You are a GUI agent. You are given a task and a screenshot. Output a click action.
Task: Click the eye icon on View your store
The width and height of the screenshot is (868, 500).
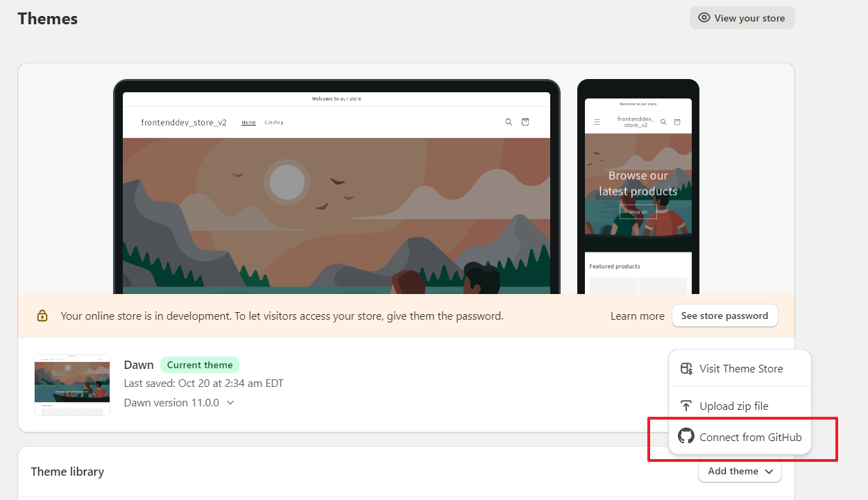702,17
